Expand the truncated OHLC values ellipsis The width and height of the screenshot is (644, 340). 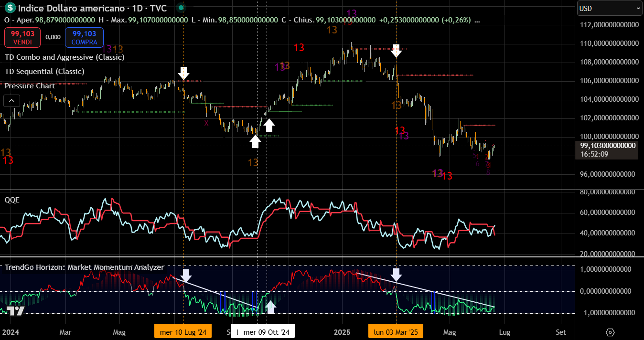[477, 20]
